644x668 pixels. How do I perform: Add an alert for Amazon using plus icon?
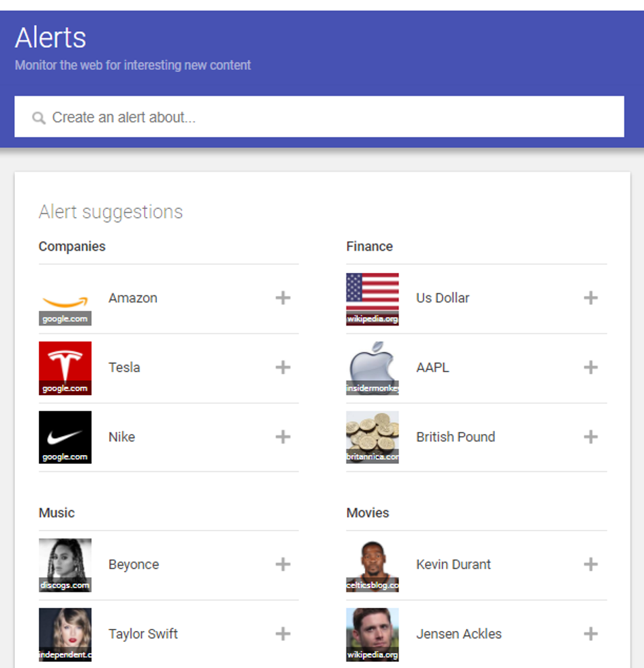[x=282, y=297]
